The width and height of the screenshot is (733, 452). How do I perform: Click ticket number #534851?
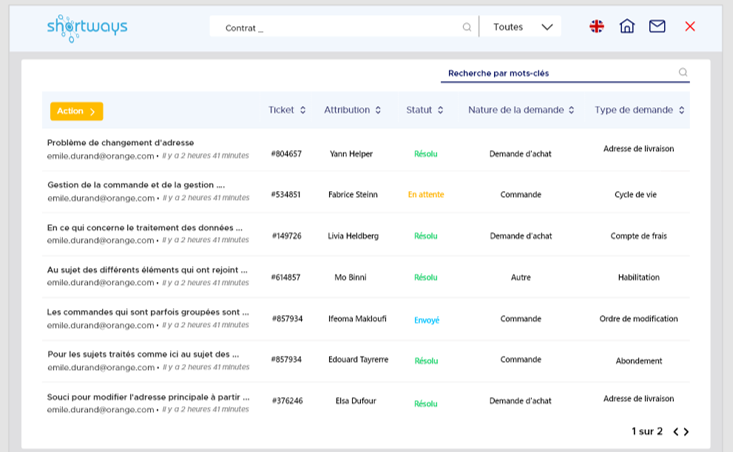[x=286, y=194]
